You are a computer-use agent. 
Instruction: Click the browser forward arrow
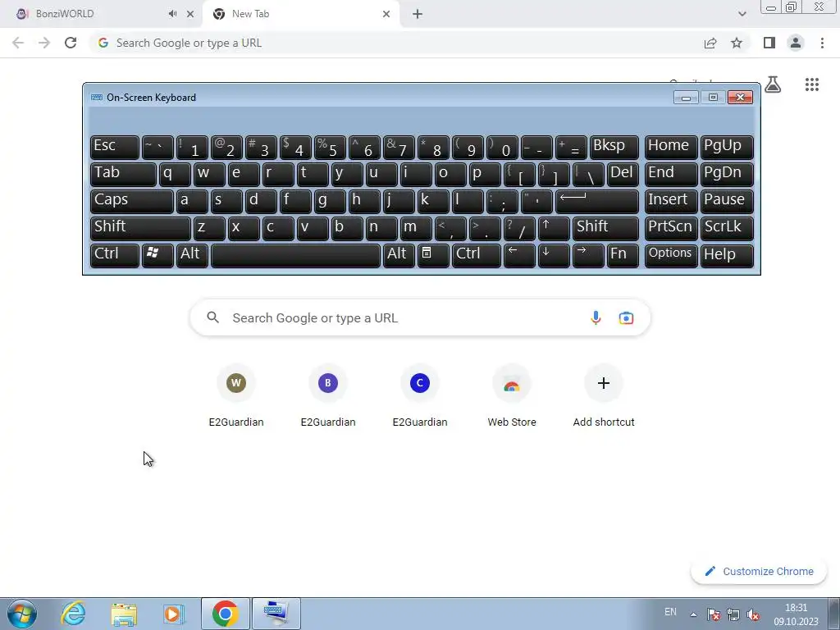(44, 43)
